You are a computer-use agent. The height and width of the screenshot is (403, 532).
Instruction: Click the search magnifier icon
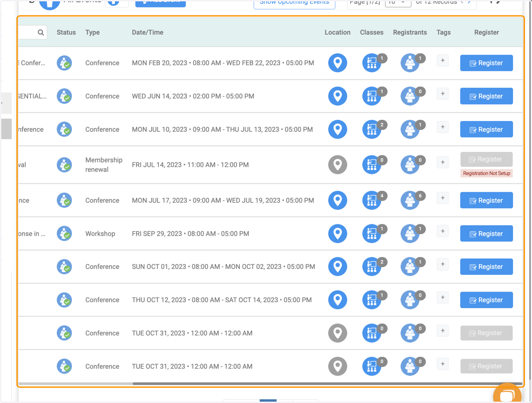coord(41,32)
